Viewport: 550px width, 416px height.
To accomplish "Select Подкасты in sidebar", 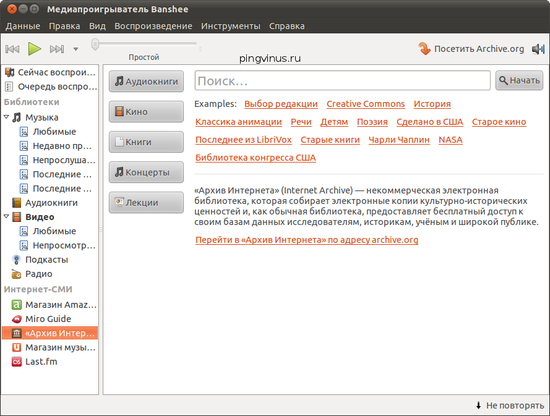I will pyautogui.click(x=46, y=260).
